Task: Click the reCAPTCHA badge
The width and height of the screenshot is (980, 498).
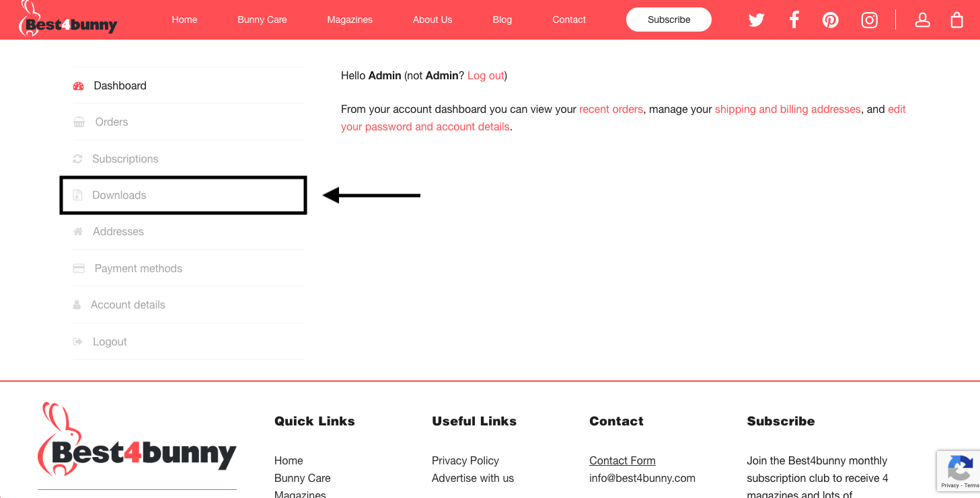Action: 958,470
